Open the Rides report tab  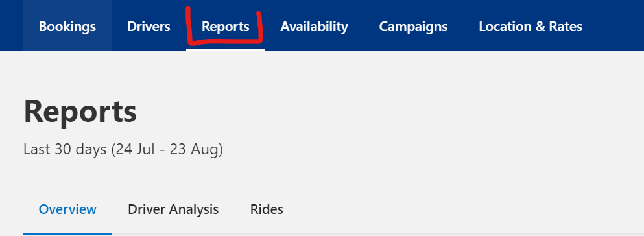267,209
